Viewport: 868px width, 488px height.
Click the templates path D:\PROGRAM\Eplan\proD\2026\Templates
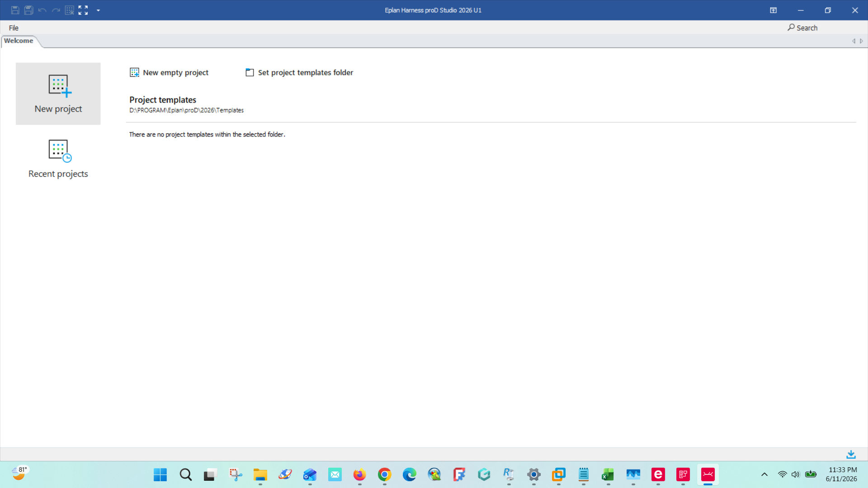(x=186, y=110)
